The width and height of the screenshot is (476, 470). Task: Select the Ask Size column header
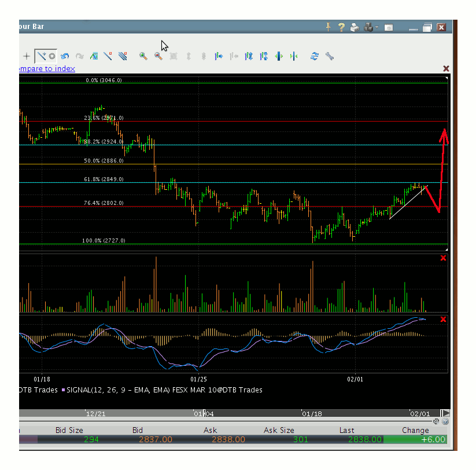279,430
